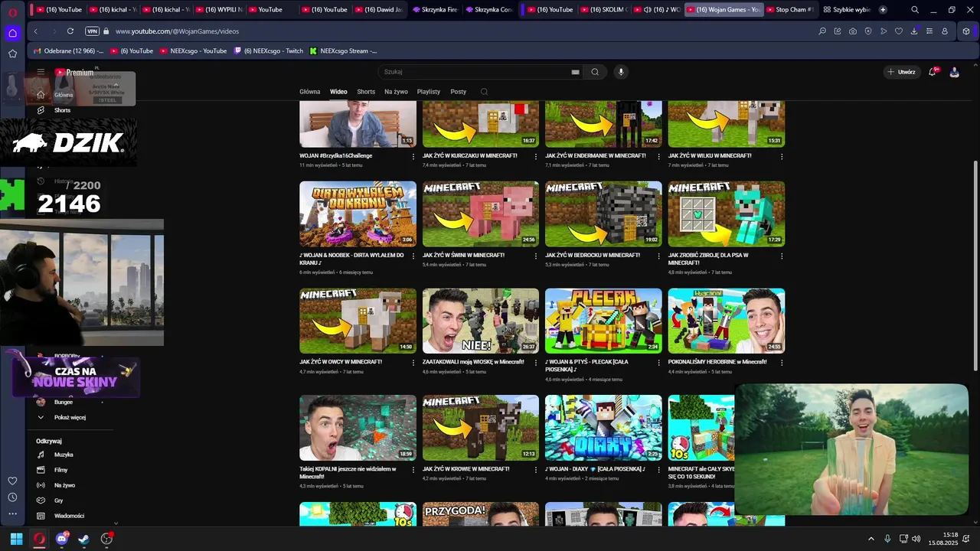Click the tab search magnifier icon

[915, 10]
